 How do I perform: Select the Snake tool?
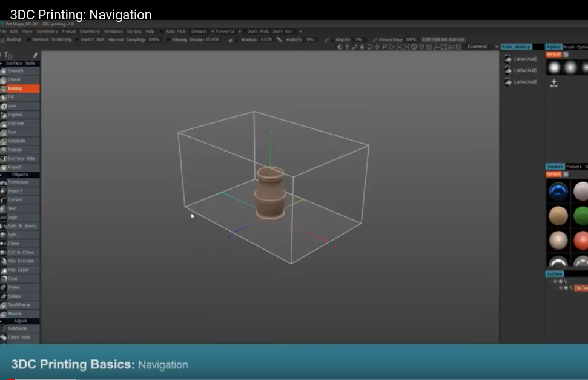20,287
